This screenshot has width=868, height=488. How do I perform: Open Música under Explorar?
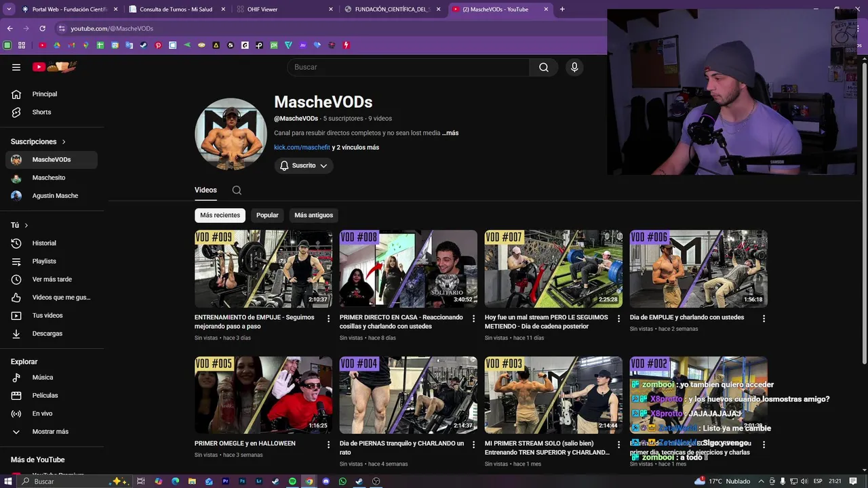(x=52, y=378)
